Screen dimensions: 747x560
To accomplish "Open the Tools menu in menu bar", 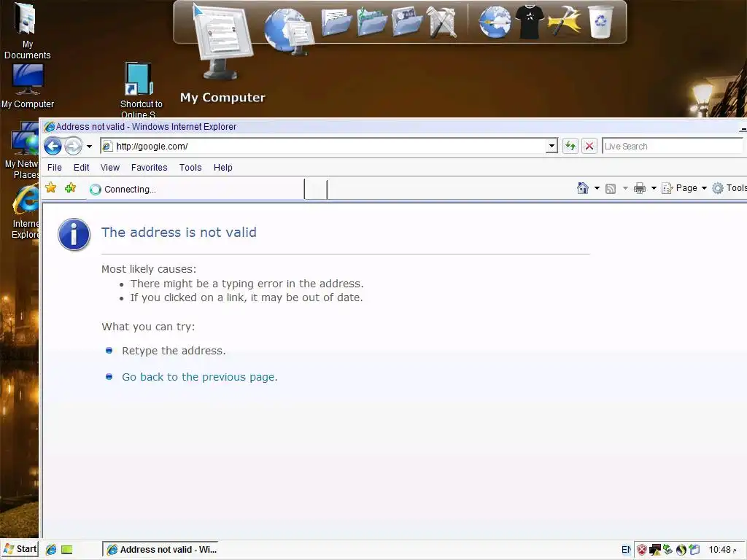I will 190,168.
